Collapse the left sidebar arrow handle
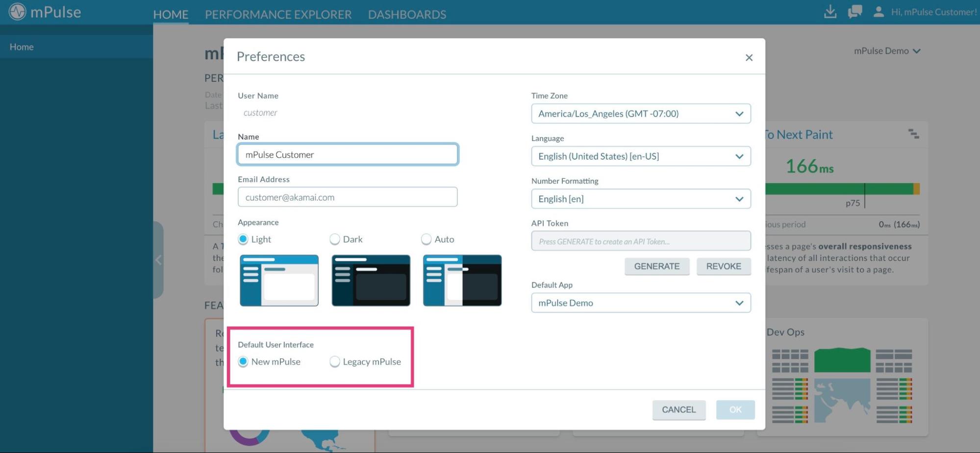Viewport: 980px width, 453px height. tap(158, 260)
